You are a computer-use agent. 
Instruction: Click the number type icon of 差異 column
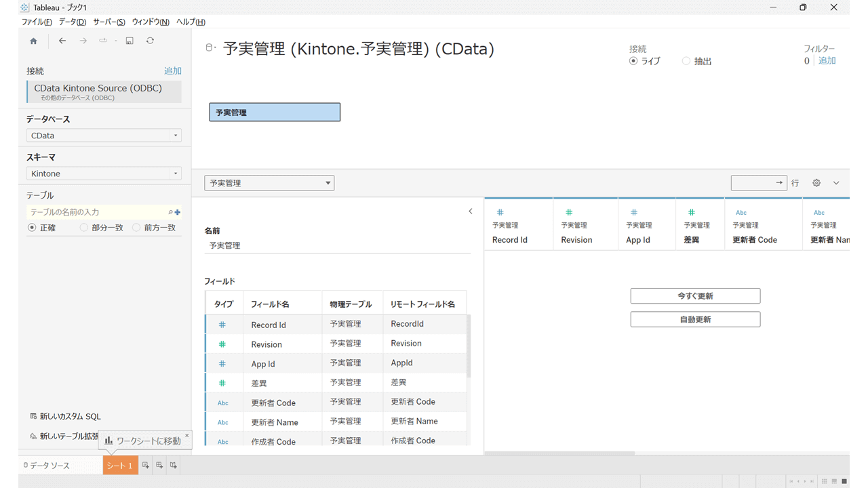tap(692, 212)
